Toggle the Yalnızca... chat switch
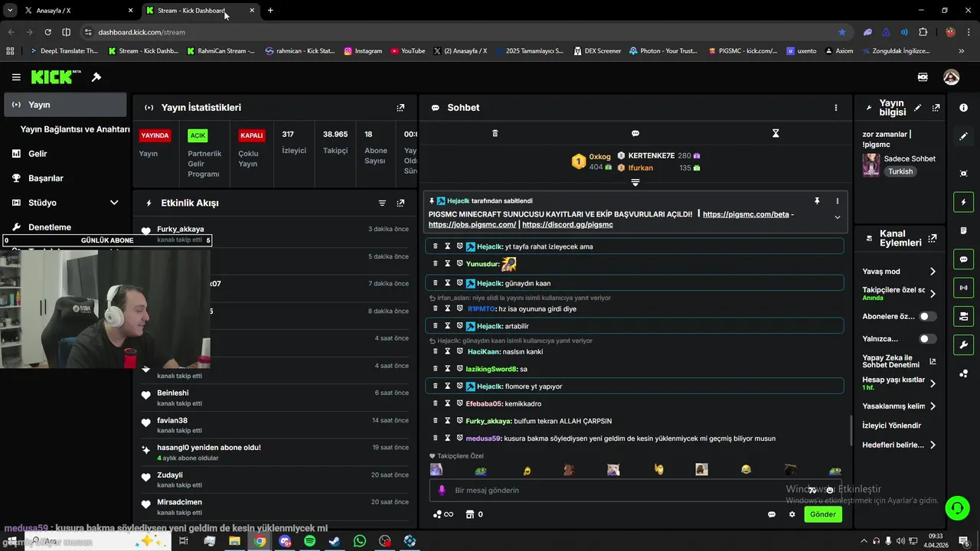The height and width of the screenshot is (551, 980). pos(927,338)
